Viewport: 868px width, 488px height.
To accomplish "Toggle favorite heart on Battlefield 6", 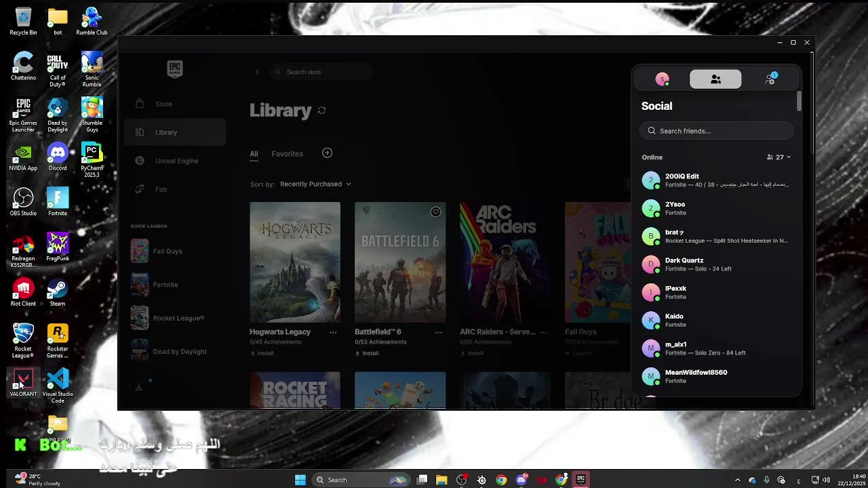I will click(435, 212).
